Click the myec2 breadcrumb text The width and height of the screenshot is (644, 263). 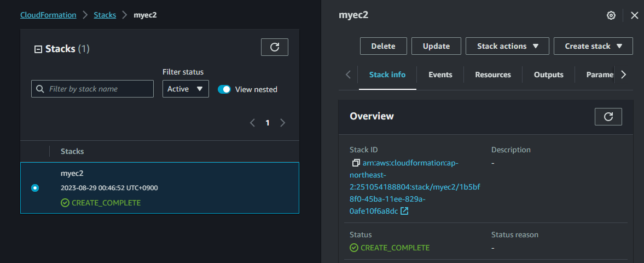tap(145, 15)
